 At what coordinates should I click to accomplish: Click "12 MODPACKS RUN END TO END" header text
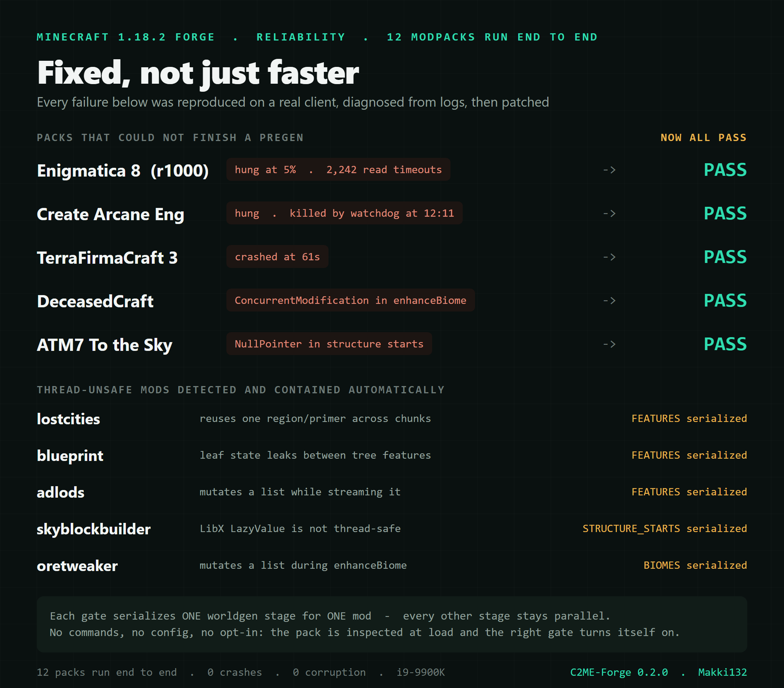point(492,37)
